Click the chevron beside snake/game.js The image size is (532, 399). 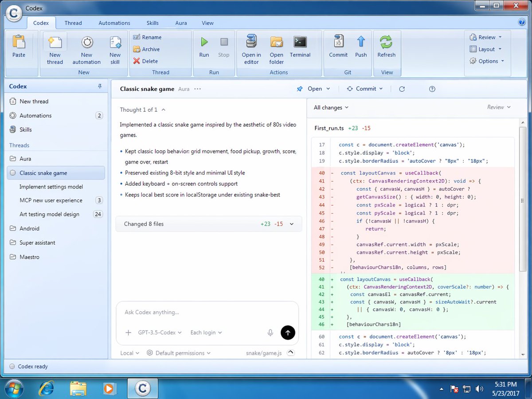[x=291, y=353]
